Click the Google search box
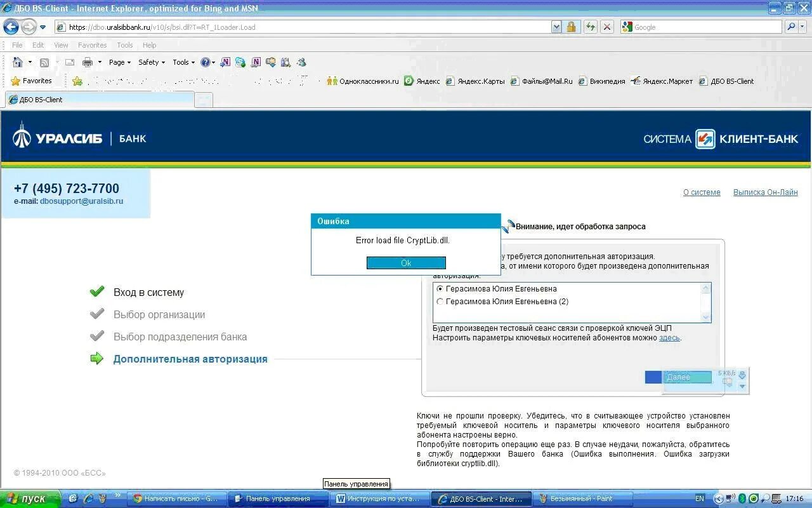The height and width of the screenshot is (508, 812). coord(701,27)
